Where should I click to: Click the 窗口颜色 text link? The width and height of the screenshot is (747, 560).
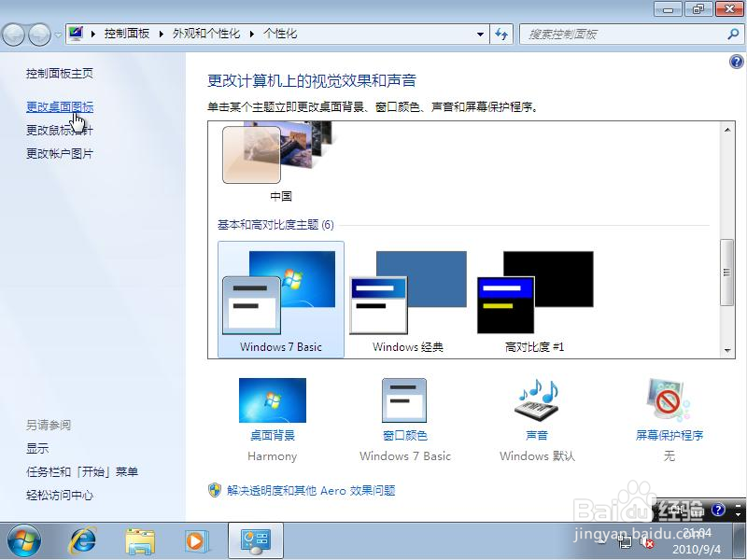pos(405,435)
